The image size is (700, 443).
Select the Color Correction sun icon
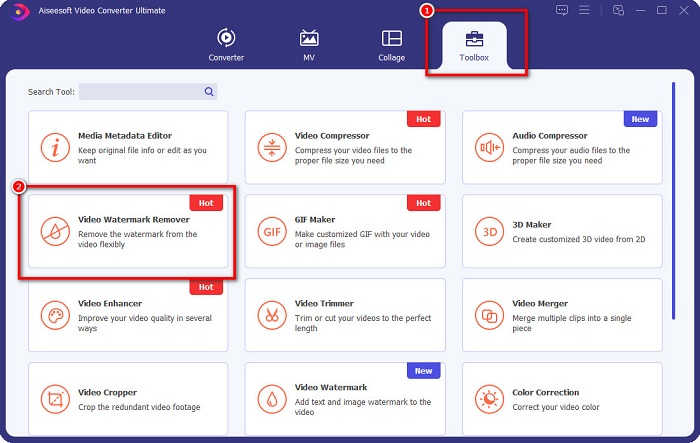click(489, 399)
